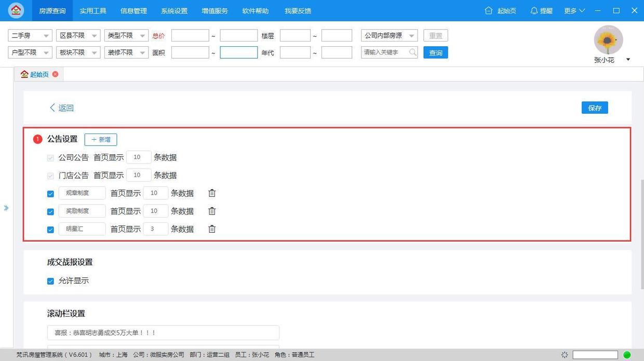This screenshot has height=361, width=644.
Task: Expand the 区县不限 filter dropdown
Action: (x=77, y=35)
